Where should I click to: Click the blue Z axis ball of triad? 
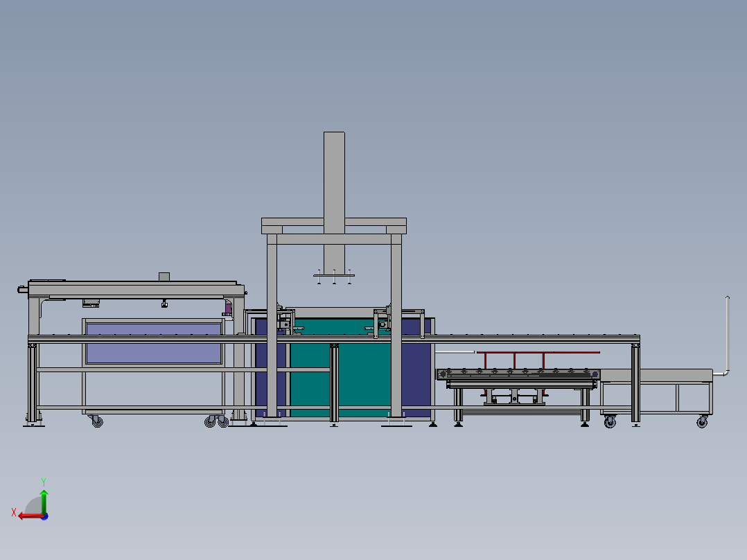point(44,516)
